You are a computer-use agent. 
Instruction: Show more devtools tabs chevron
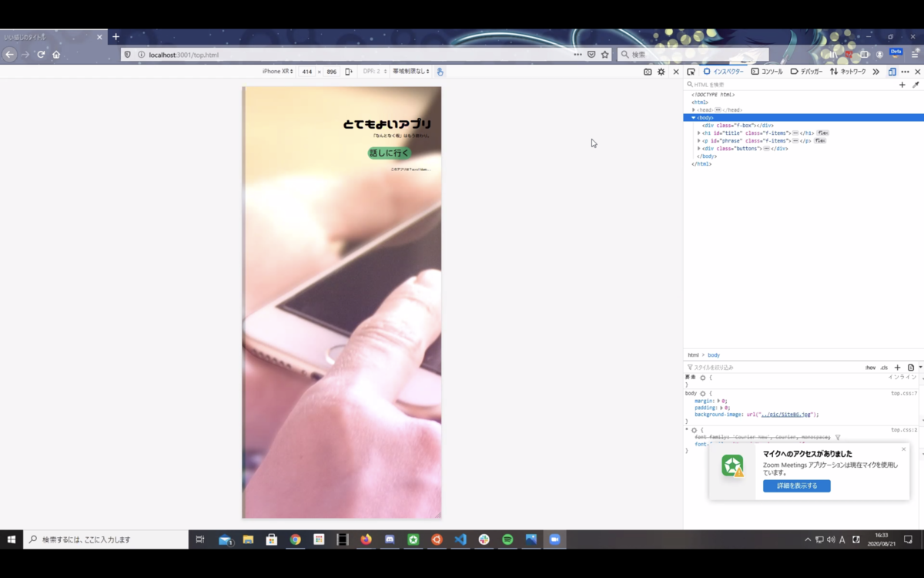click(x=875, y=72)
